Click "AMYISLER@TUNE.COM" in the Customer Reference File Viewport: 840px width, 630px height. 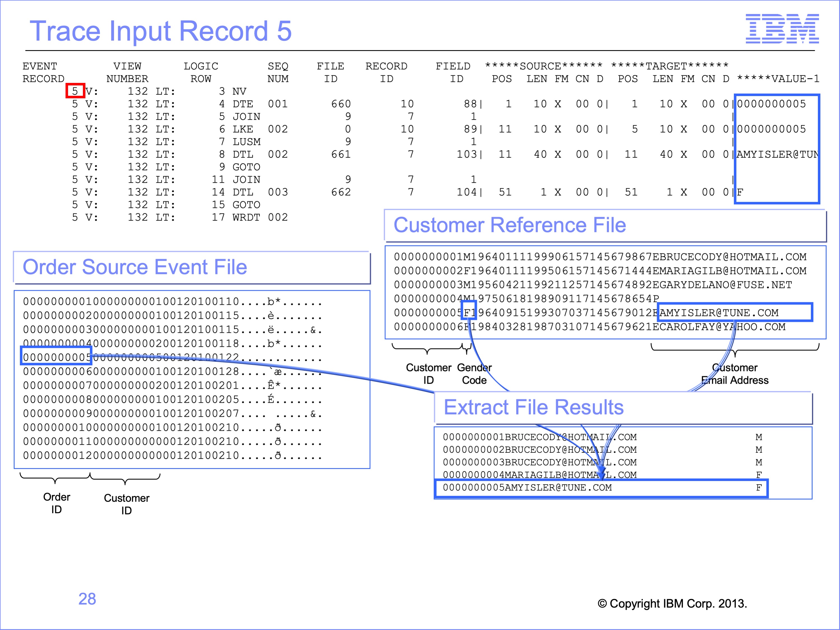click(719, 313)
